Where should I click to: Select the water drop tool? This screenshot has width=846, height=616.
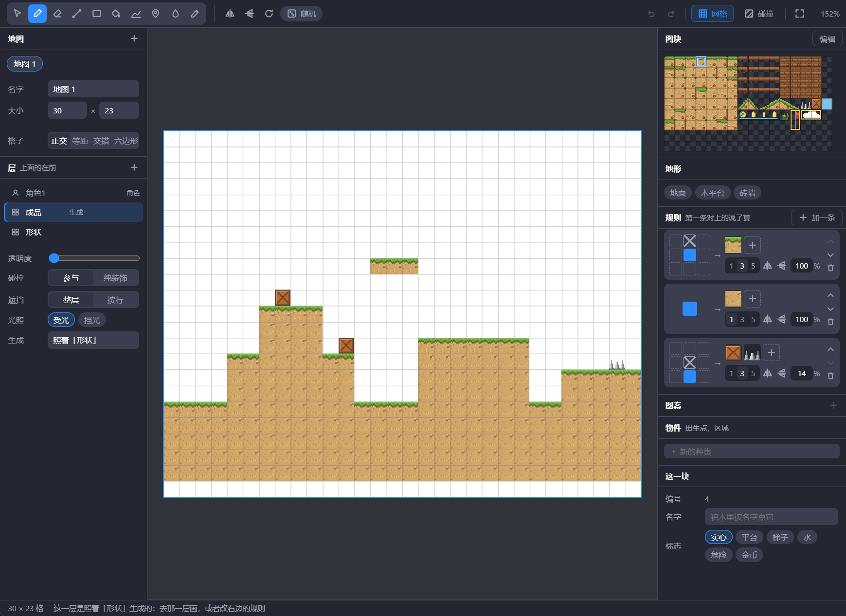pos(176,14)
